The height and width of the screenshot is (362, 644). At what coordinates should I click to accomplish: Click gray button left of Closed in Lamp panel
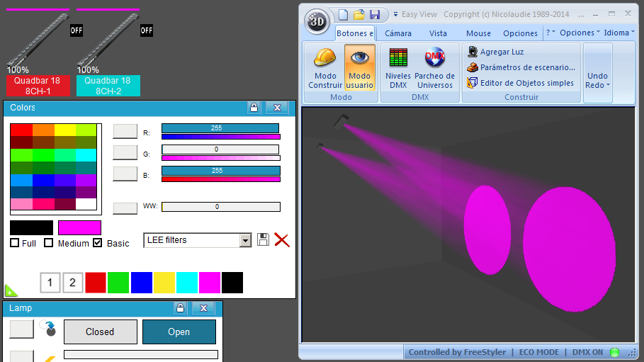coord(21,329)
